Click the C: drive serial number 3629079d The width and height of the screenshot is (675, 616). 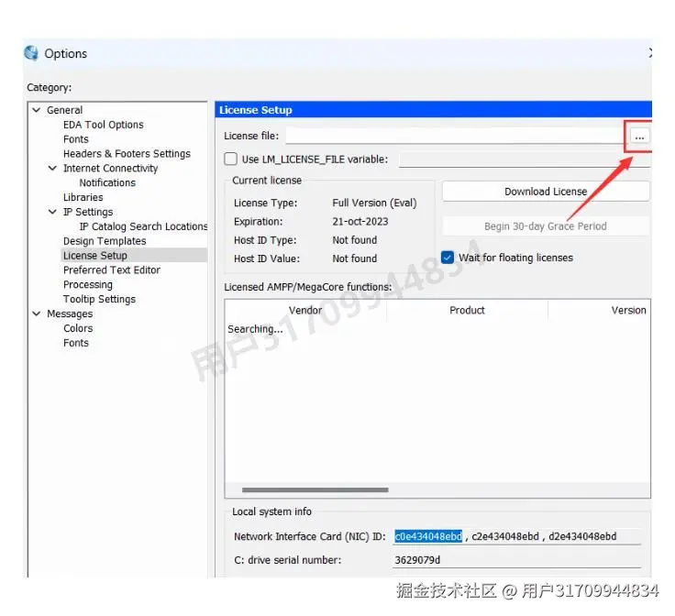(x=417, y=560)
